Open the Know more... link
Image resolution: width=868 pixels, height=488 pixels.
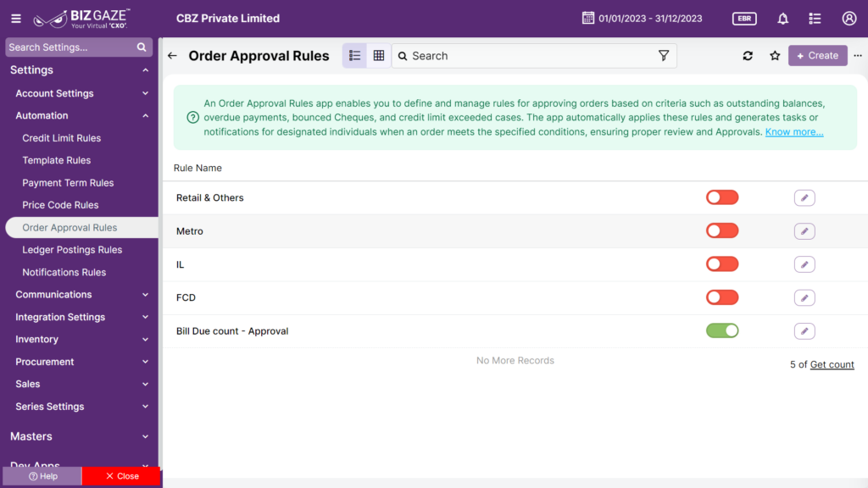point(793,131)
